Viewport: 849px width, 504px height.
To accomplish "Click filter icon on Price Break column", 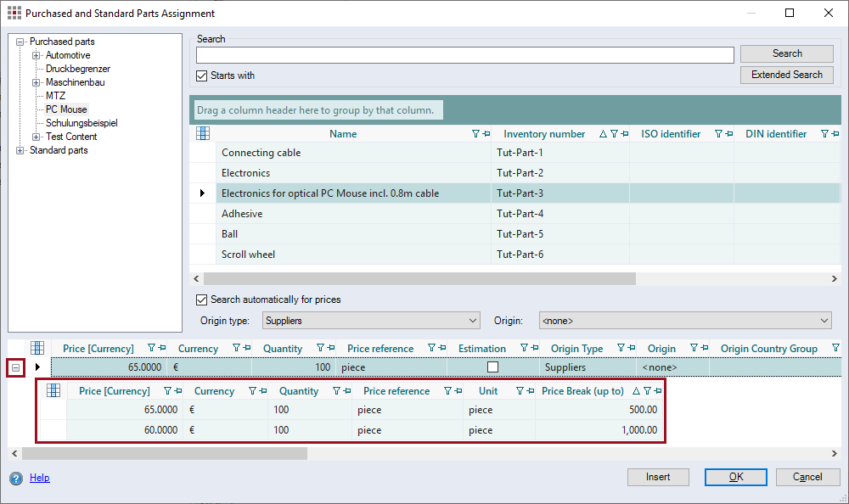I will 647,391.
